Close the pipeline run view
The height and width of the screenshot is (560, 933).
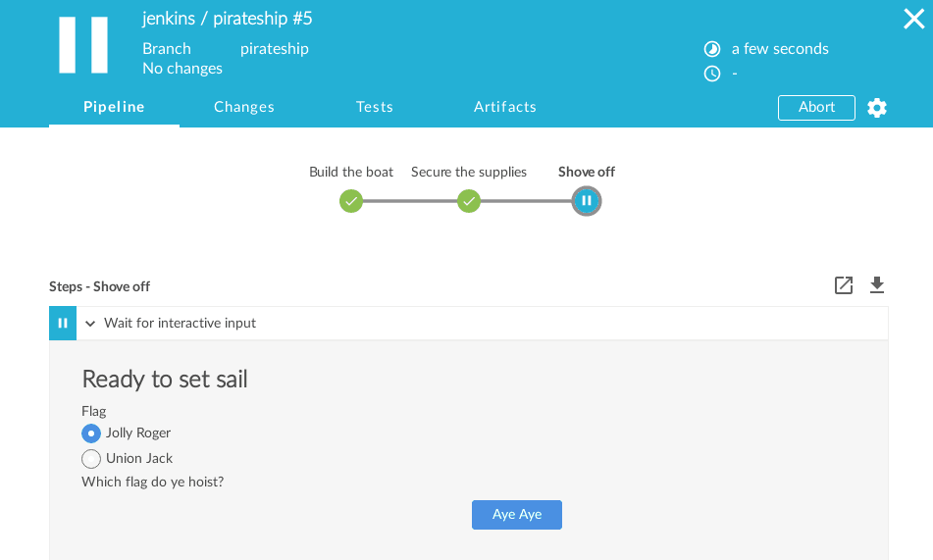(x=913, y=19)
